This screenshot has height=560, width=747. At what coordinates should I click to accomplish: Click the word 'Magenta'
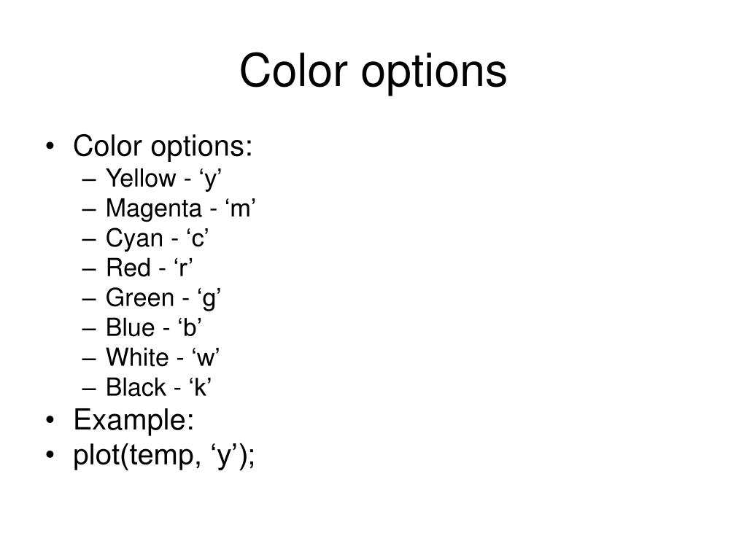[x=153, y=209]
